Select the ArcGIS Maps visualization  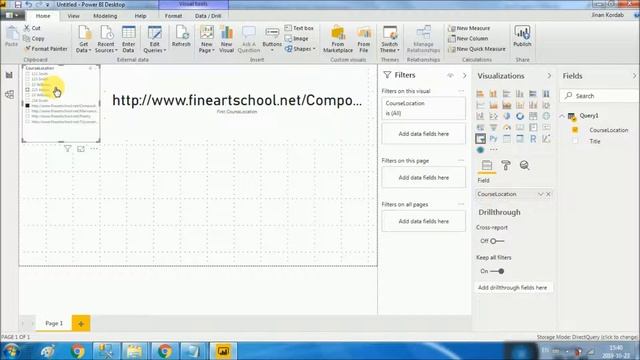point(480,149)
